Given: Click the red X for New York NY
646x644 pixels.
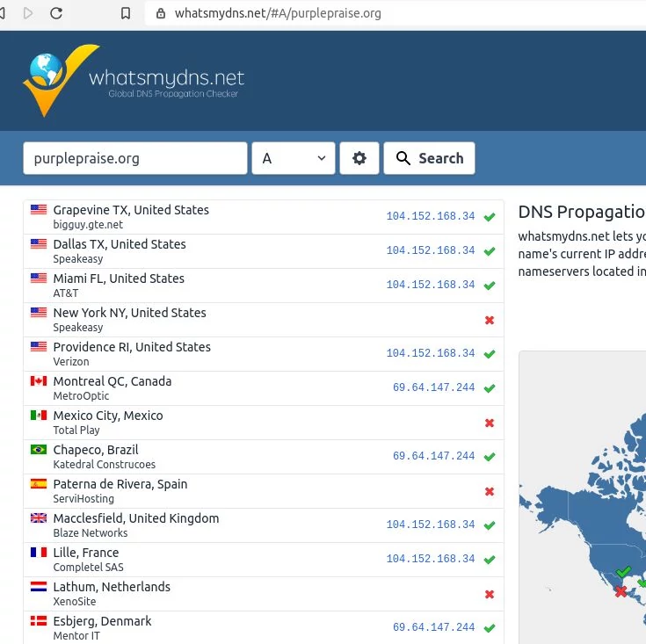Looking at the screenshot, I should tap(490, 320).
